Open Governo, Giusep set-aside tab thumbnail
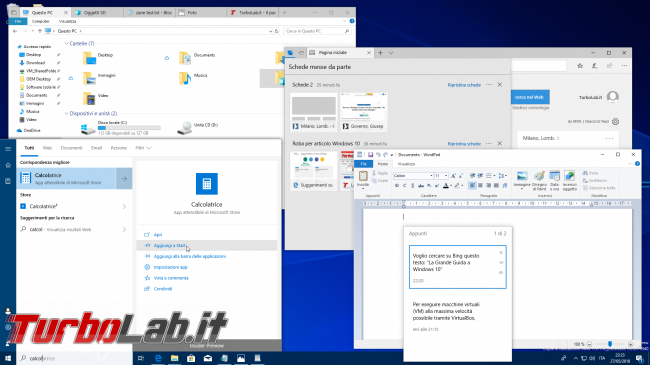The height and width of the screenshot is (365, 650). tap(364, 112)
